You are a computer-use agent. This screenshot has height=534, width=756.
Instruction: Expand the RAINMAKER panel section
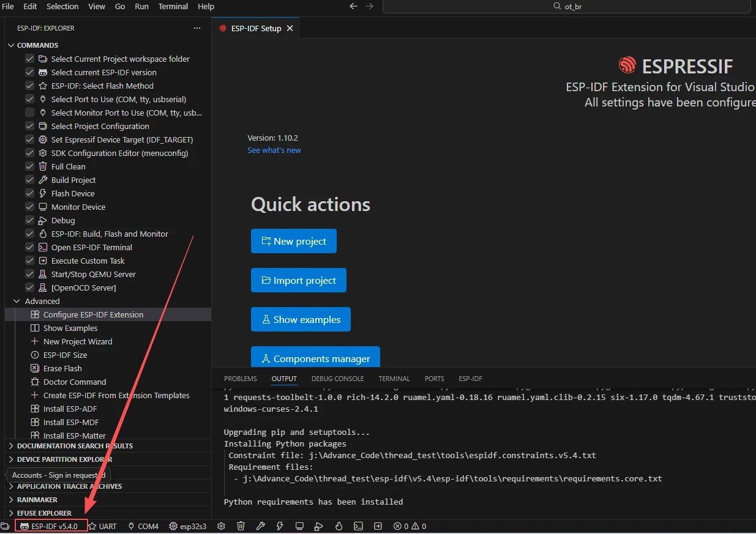(37, 500)
